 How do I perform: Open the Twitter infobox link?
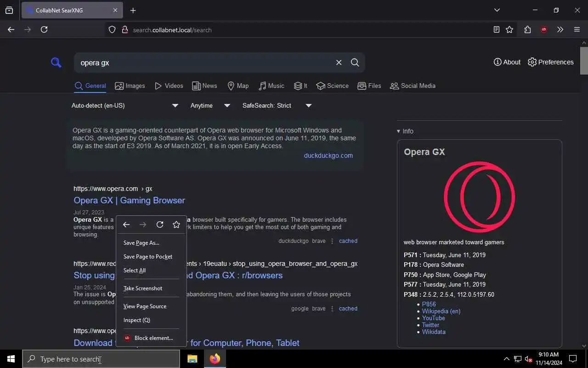pyautogui.click(x=430, y=325)
